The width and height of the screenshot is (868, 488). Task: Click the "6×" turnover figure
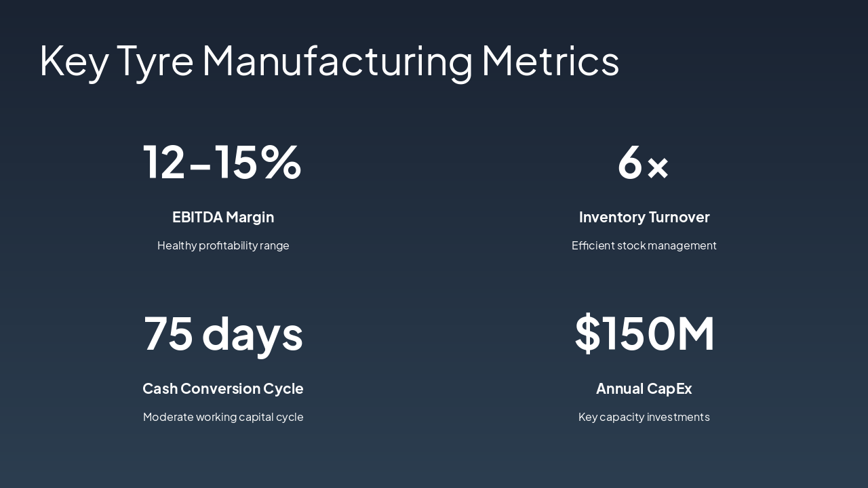pyautogui.click(x=643, y=163)
